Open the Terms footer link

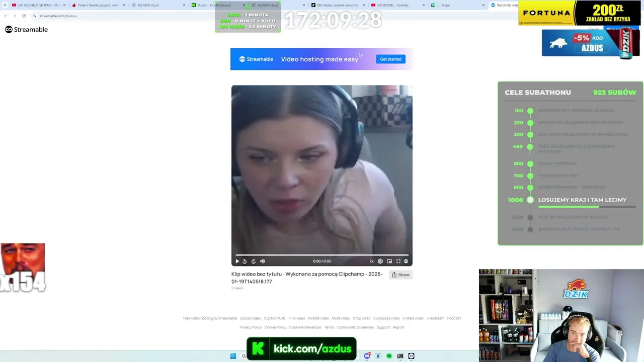click(x=329, y=327)
